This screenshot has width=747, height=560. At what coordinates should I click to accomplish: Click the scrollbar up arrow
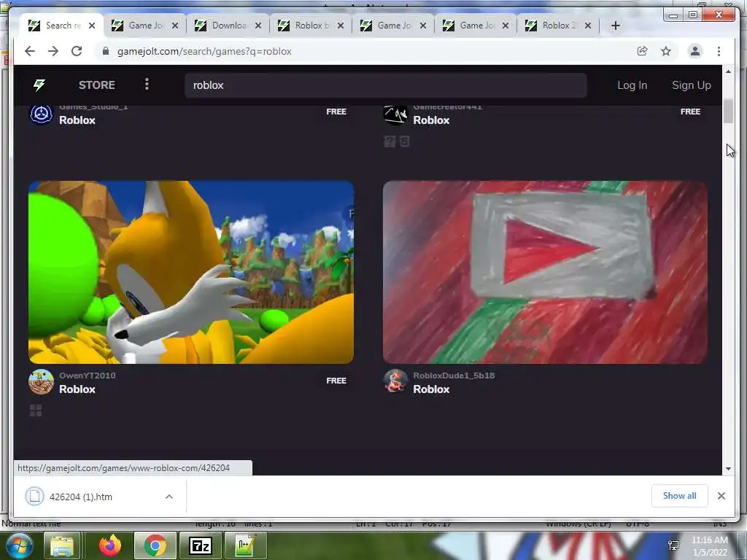tap(728, 71)
